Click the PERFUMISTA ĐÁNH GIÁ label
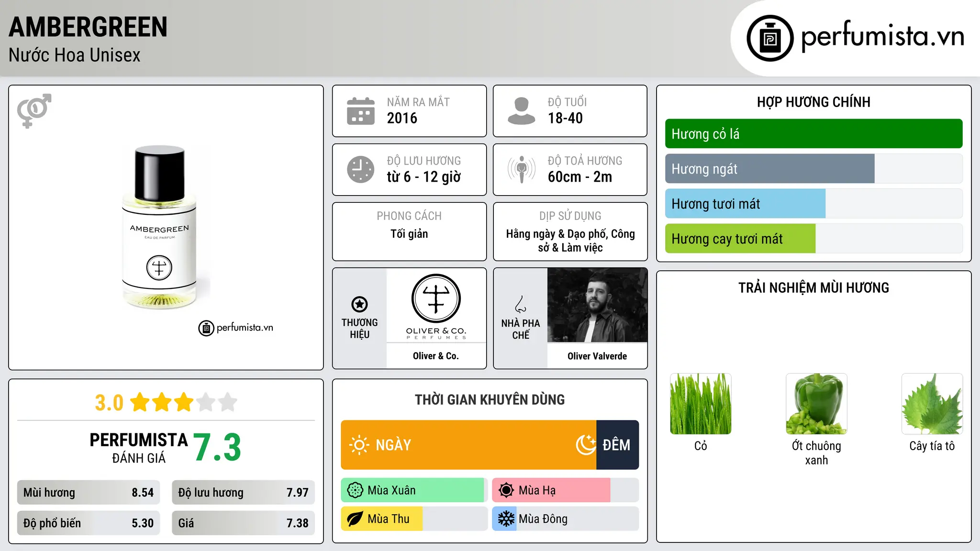Screen dimensions: 980x551 (x=139, y=448)
